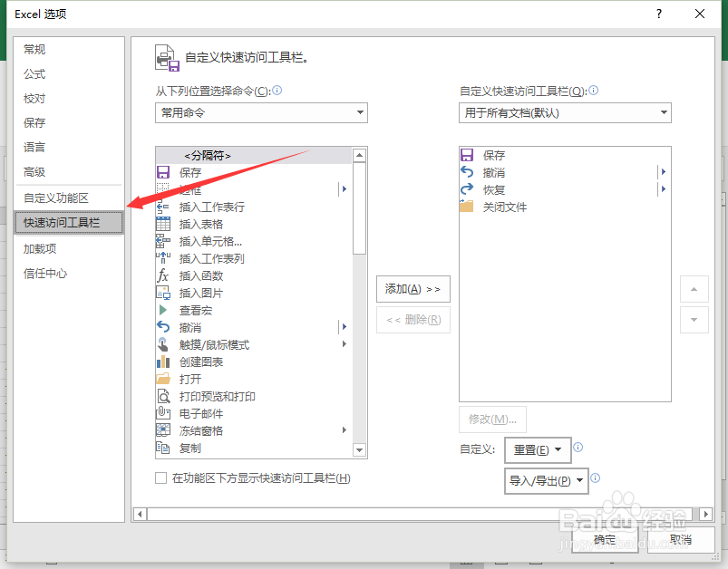Click command list scrollbar up arrow

[x=359, y=155]
